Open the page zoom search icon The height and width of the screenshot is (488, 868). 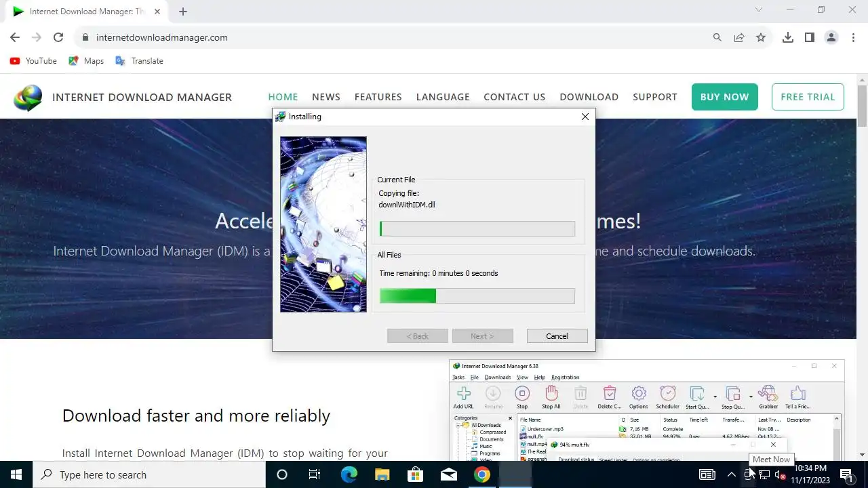click(x=717, y=37)
